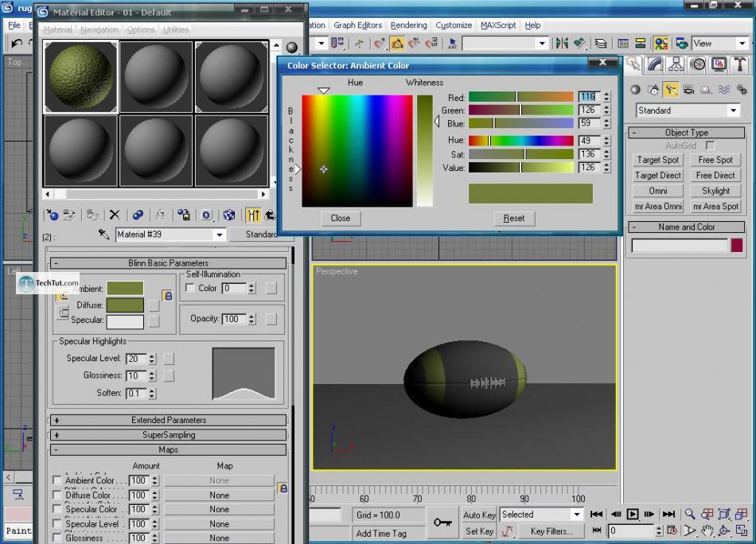Click Reset in Color Selector
Image resolution: width=756 pixels, height=544 pixels.
tap(514, 218)
